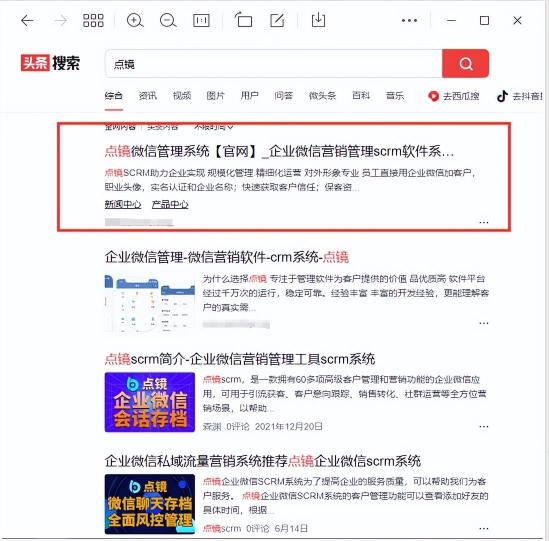
Task: Open result 点镜微信管理系统【官网】 title
Action: click(279, 152)
